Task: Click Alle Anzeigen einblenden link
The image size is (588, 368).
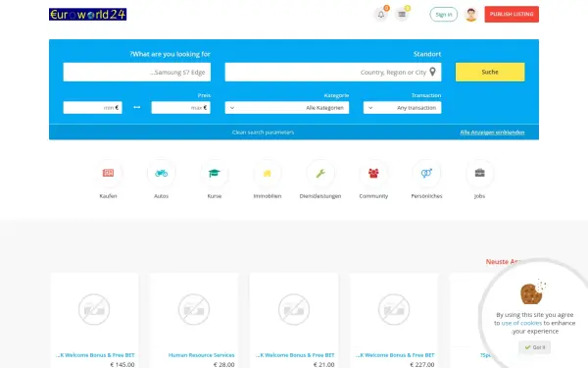Action: tap(492, 132)
